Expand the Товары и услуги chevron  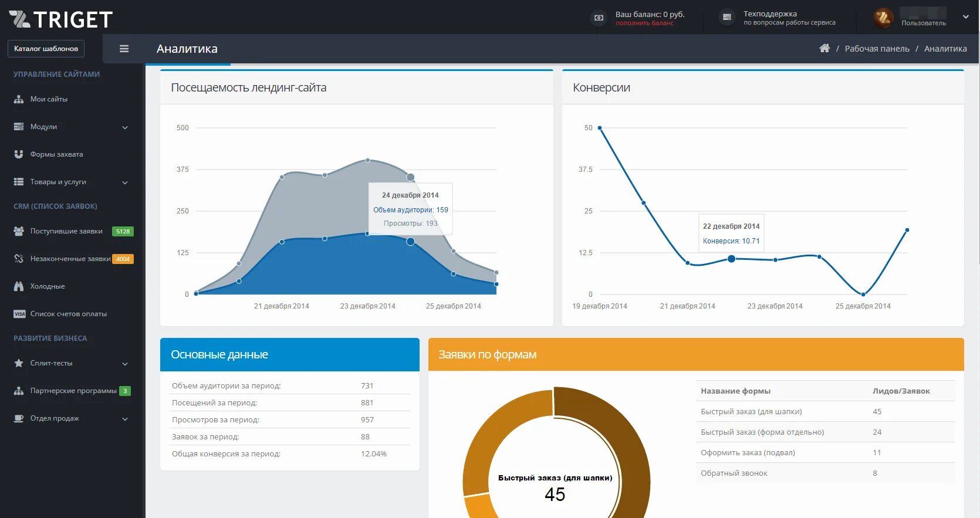(x=125, y=182)
